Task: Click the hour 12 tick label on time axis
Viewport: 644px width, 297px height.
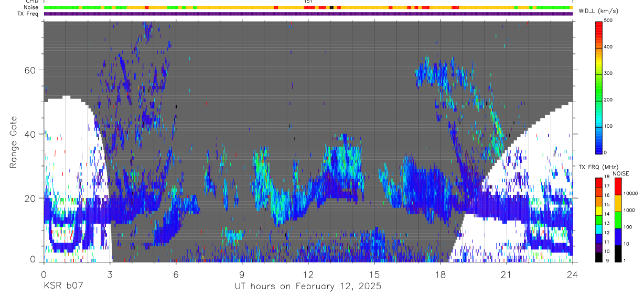Action: (308, 274)
